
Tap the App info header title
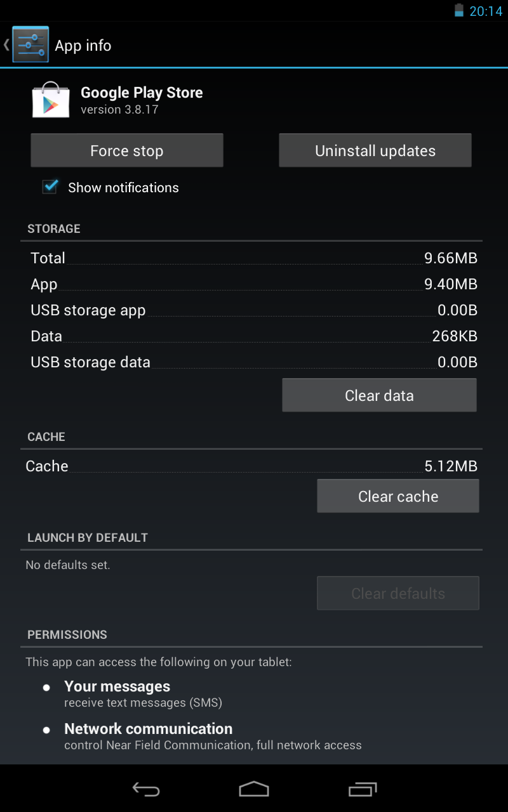pyautogui.click(x=83, y=46)
